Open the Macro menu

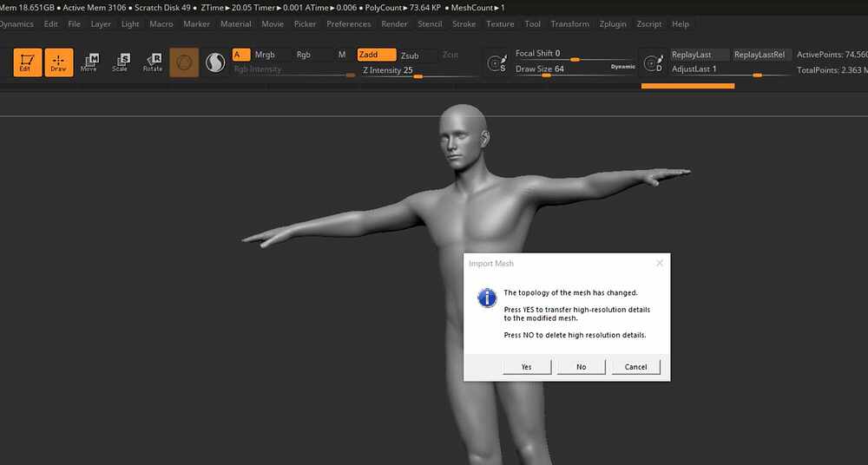pos(161,23)
